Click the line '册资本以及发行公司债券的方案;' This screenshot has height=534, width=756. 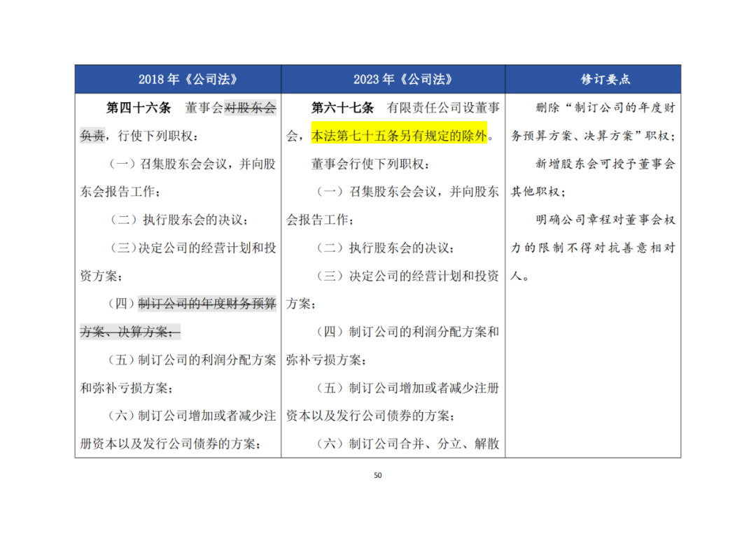171,444
